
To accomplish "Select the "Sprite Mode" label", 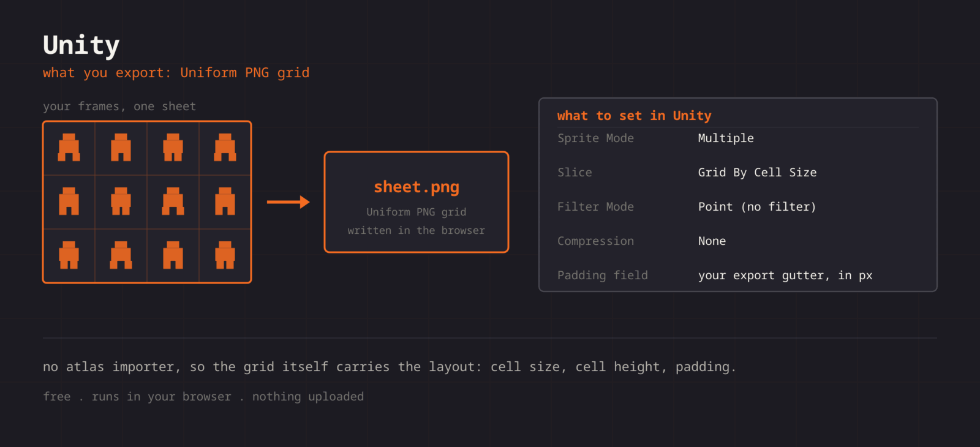I will coord(595,138).
